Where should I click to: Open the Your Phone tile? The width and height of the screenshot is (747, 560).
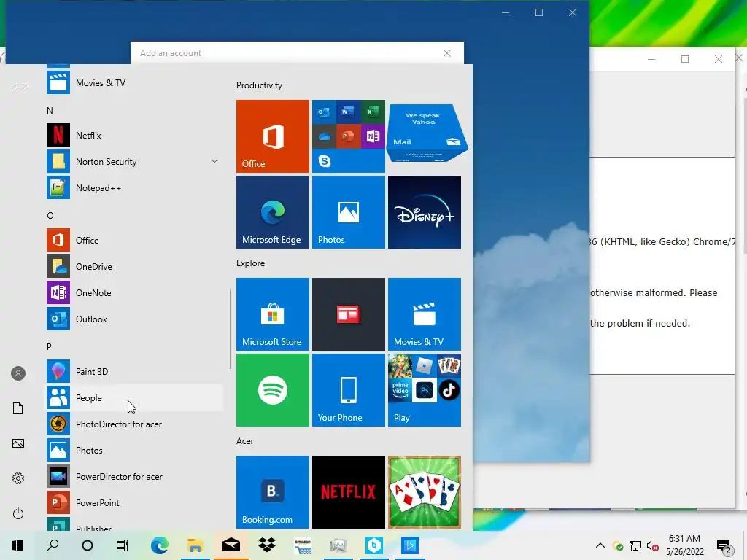point(348,390)
